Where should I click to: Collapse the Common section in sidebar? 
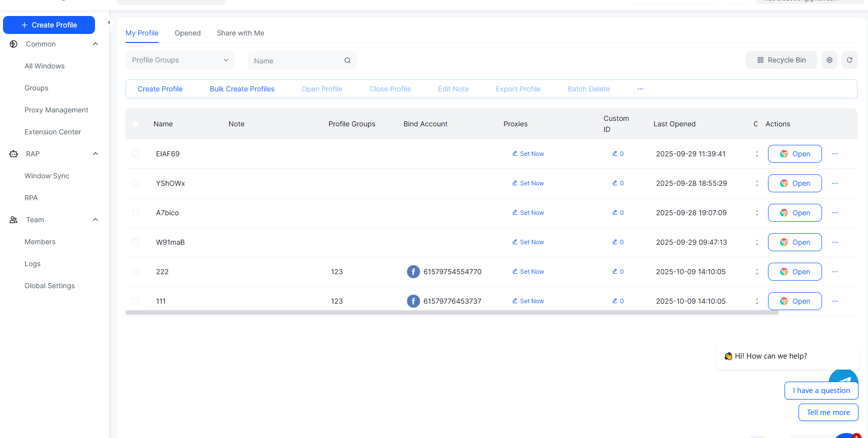[x=95, y=44]
